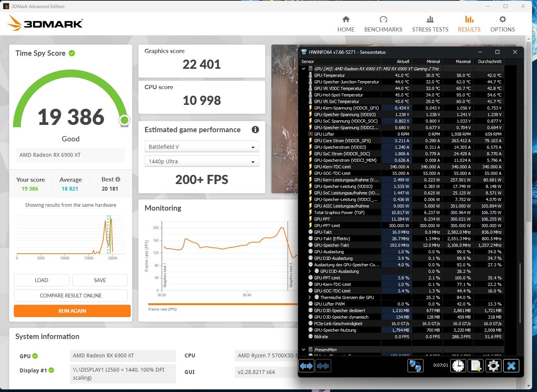Start logging with the document plus icon

click(476, 365)
